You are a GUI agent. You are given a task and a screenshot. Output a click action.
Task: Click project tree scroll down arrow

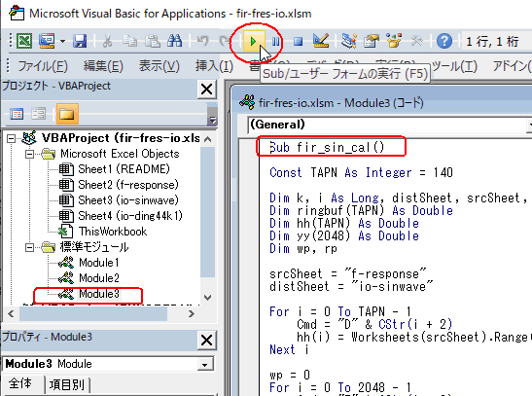[x=208, y=298]
